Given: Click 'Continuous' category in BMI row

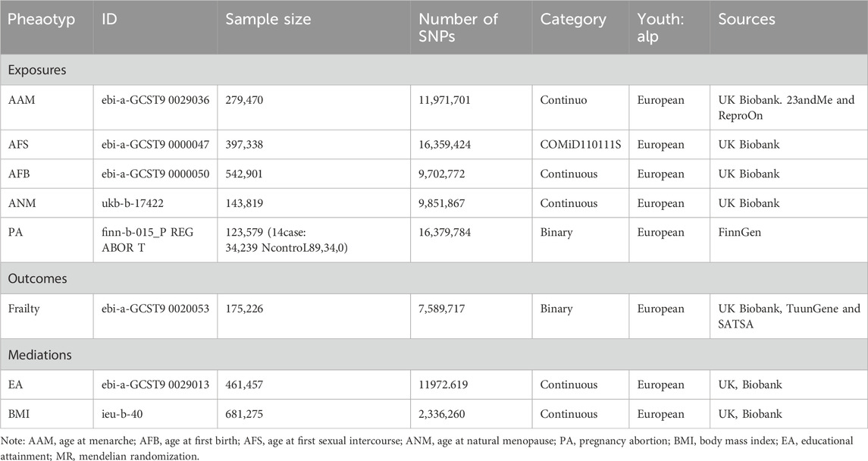Looking at the screenshot, I should tap(569, 414).
